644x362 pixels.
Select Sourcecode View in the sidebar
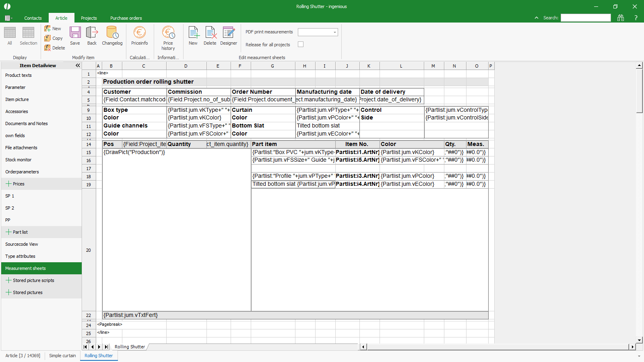coord(22,244)
